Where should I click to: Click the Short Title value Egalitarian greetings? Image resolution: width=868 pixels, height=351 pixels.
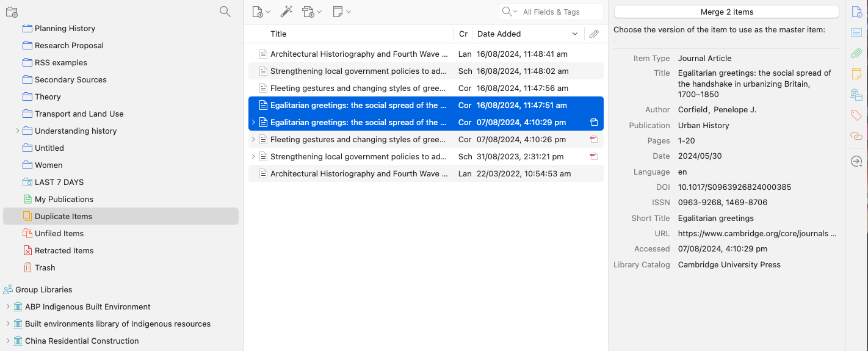coord(716,218)
